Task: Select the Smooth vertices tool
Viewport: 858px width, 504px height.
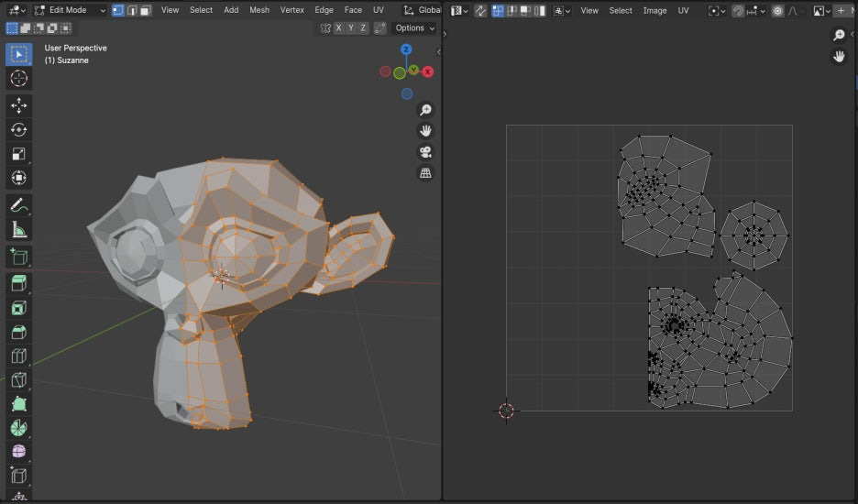Action: [x=18, y=452]
